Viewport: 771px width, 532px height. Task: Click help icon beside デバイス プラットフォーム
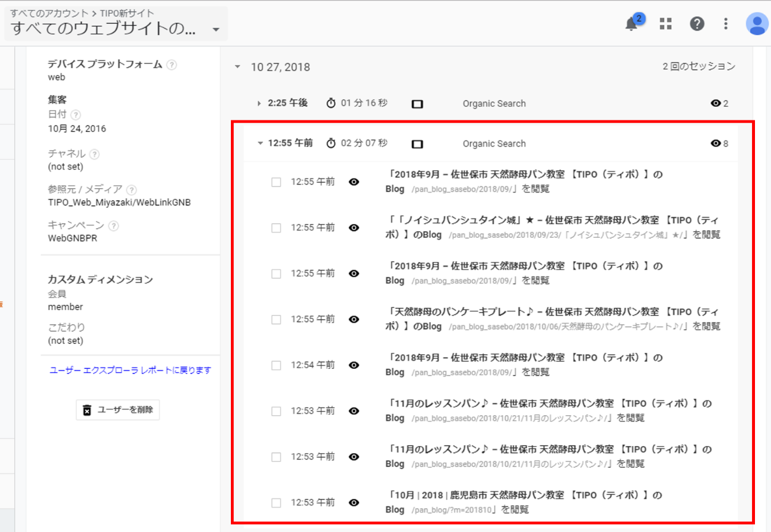pyautogui.click(x=172, y=65)
